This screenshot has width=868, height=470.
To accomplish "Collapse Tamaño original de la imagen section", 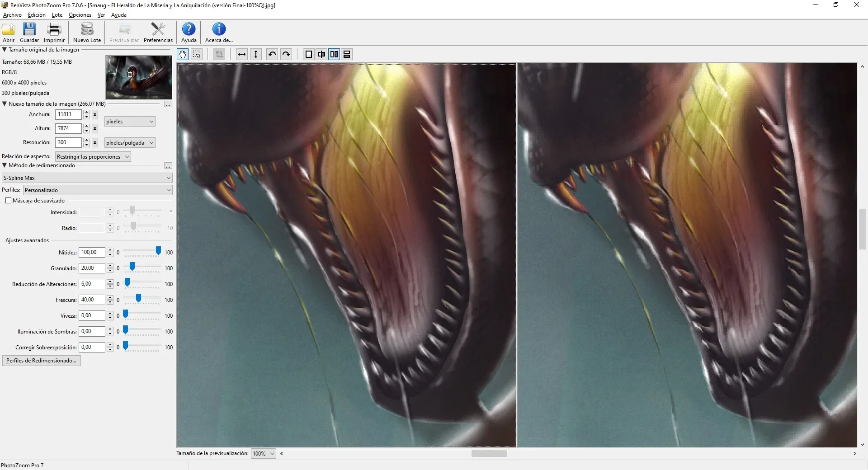I will (x=5, y=50).
